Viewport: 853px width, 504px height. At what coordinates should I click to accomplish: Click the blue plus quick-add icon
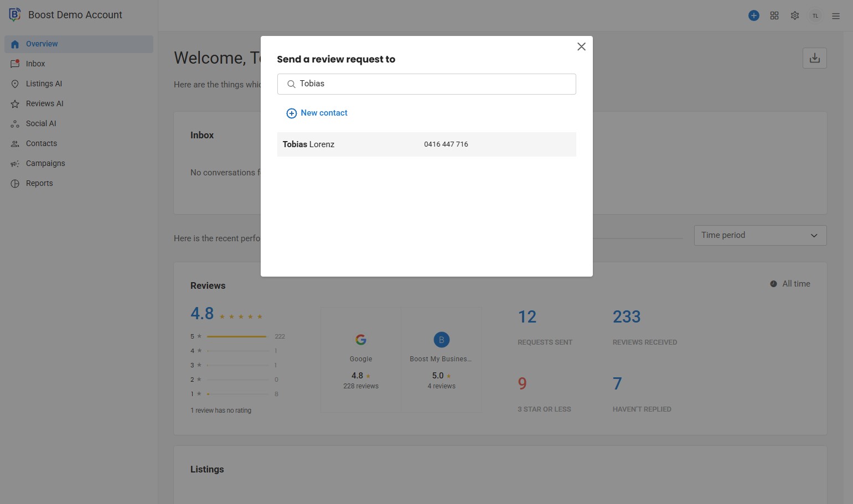tap(753, 15)
